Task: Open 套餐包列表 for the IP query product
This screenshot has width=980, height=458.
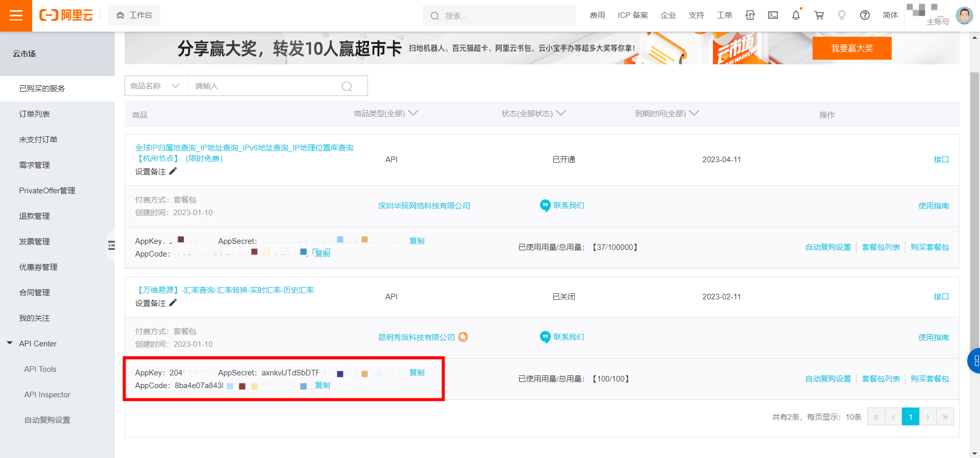Action: click(881, 247)
